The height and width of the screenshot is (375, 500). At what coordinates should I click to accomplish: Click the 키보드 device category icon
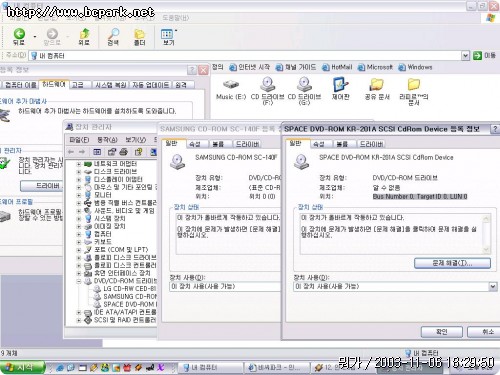click(x=88, y=242)
